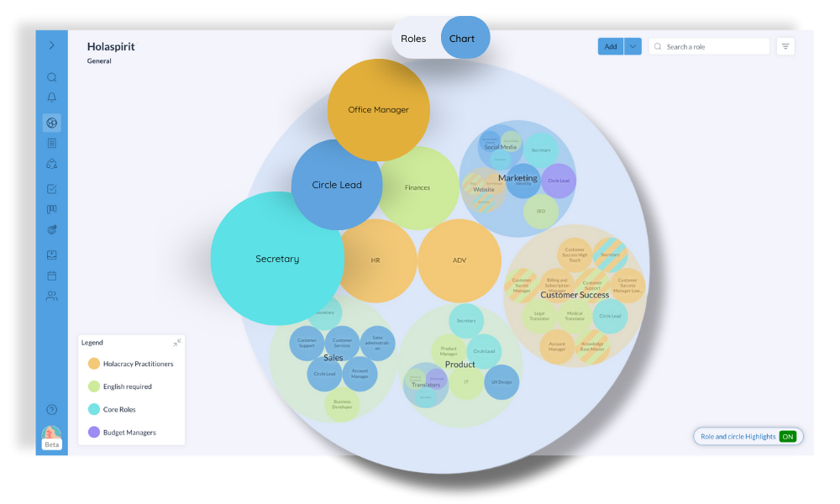
Task: Open the Social Media sub-circle in Marketing
Action: [501, 147]
